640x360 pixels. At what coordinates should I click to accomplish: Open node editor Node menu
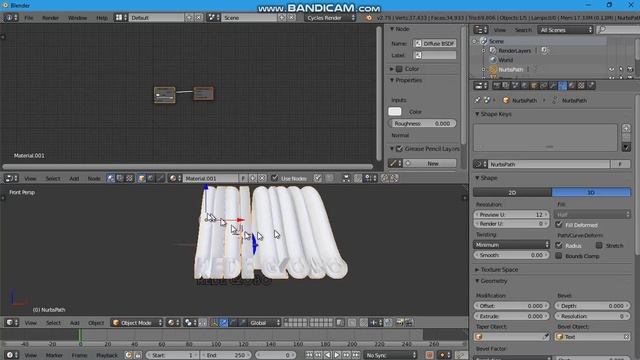pyautogui.click(x=94, y=178)
